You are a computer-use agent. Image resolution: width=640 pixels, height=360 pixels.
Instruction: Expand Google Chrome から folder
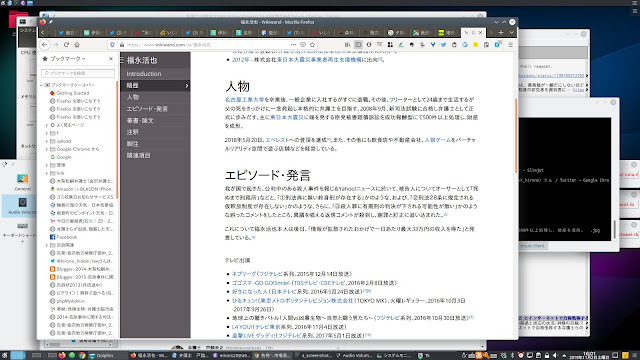point(47,149)
